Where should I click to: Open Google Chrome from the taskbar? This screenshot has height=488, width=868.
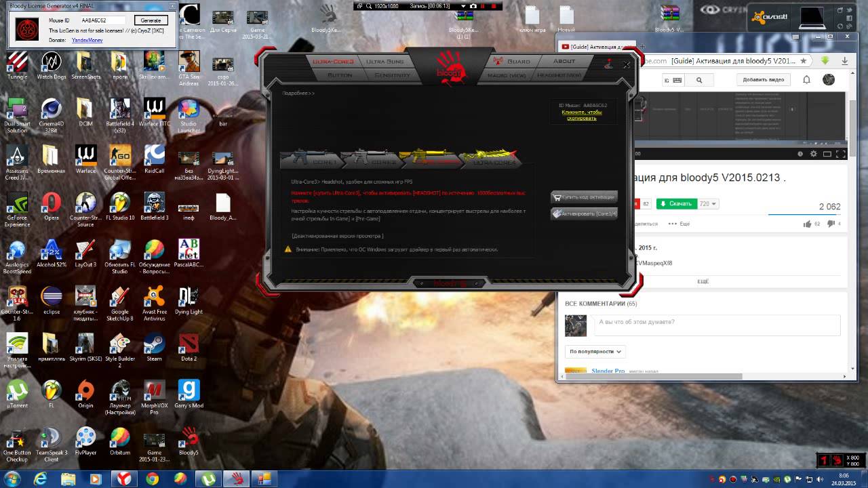click(x=152, y=479)
